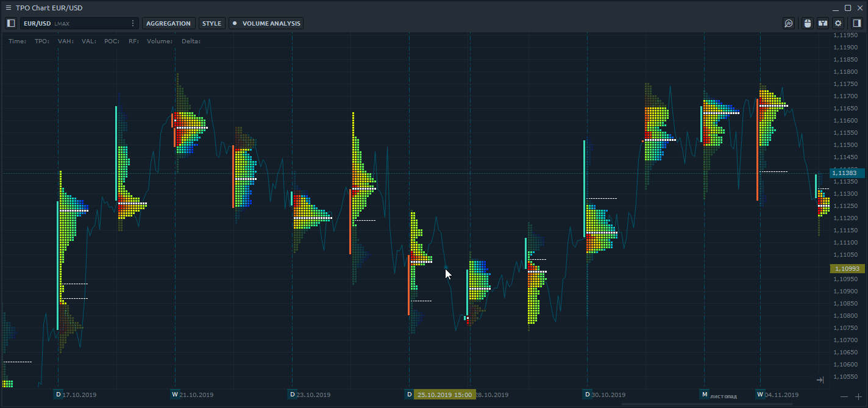This screenshot has width=868, height=408.
Task: Select the D marker at 17.10.2019
Action: coord(59,394)
